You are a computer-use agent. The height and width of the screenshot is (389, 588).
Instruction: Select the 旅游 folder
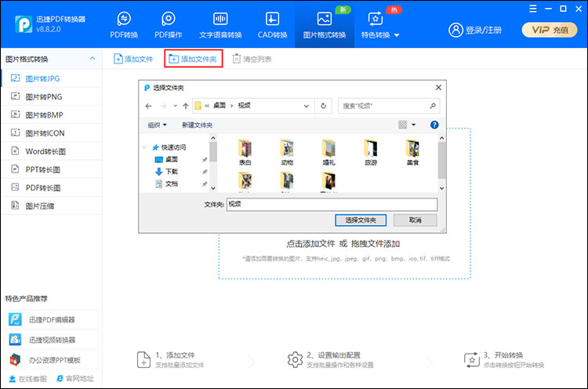click(x=371, y=153)
